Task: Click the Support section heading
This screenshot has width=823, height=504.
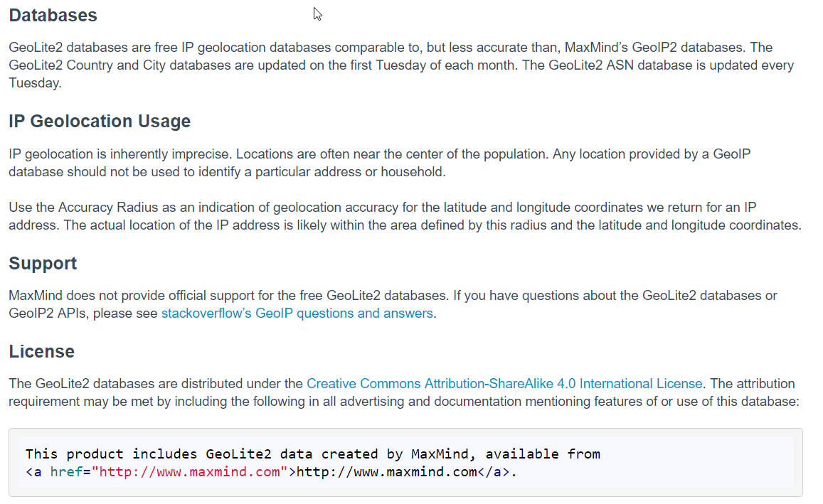Action: [x=43, y=264]
